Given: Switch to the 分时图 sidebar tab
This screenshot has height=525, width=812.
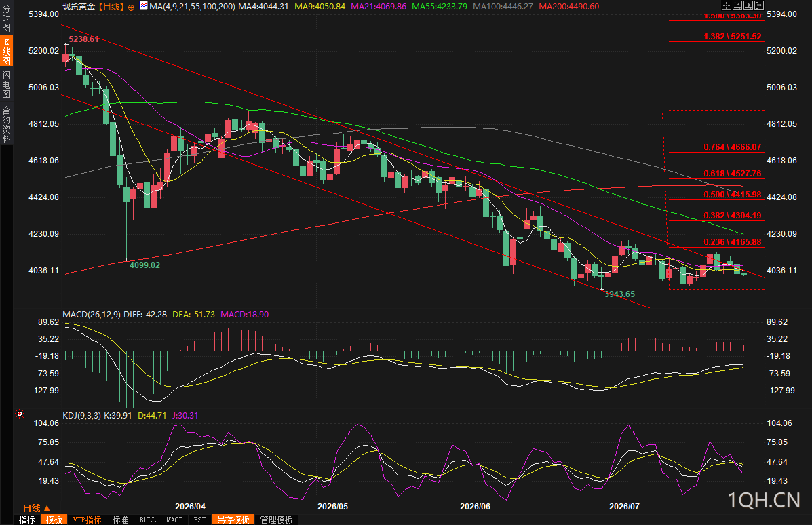Looking at the screenshot, I should click(x=6, y=18).
